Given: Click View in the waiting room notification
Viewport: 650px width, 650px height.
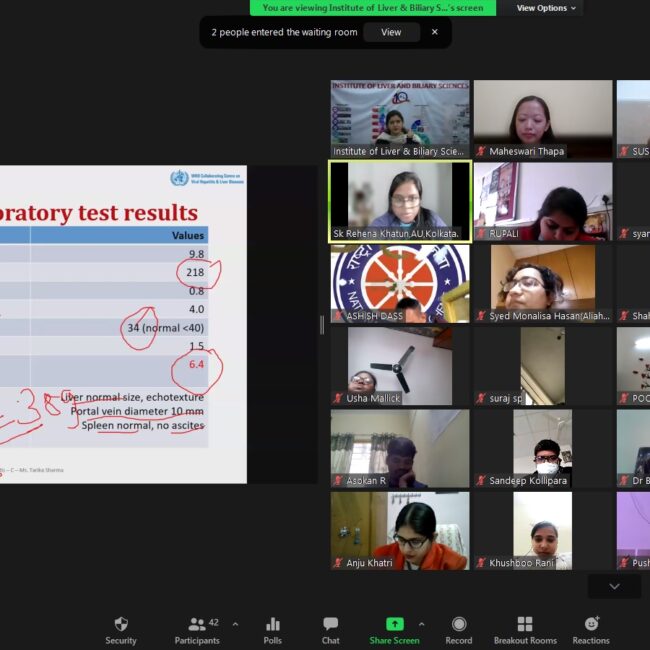Looking at the screenshot, I should click(391, 32).
